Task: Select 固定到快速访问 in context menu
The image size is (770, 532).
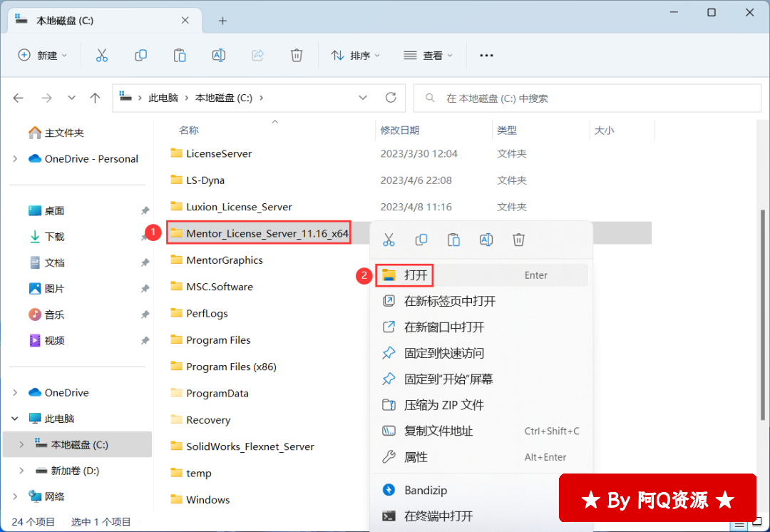Action: point(481,353)
